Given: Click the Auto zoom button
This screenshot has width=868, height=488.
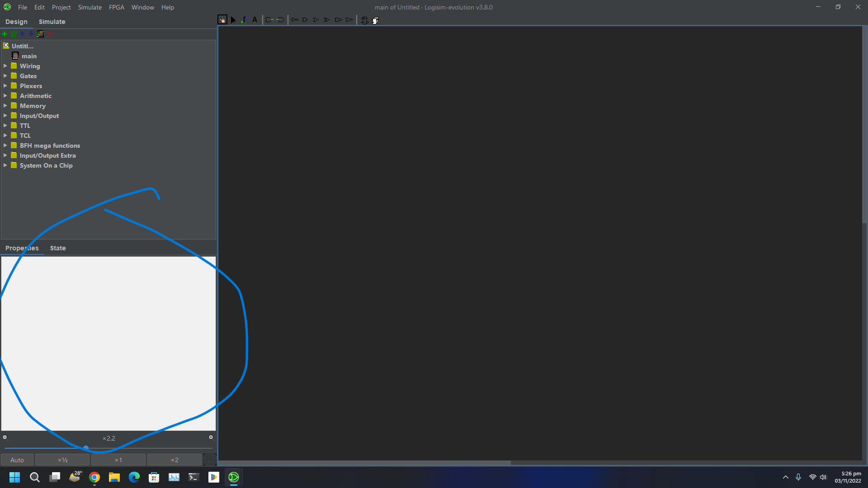Looking at the screenshot, I should (x=17, y=460).
